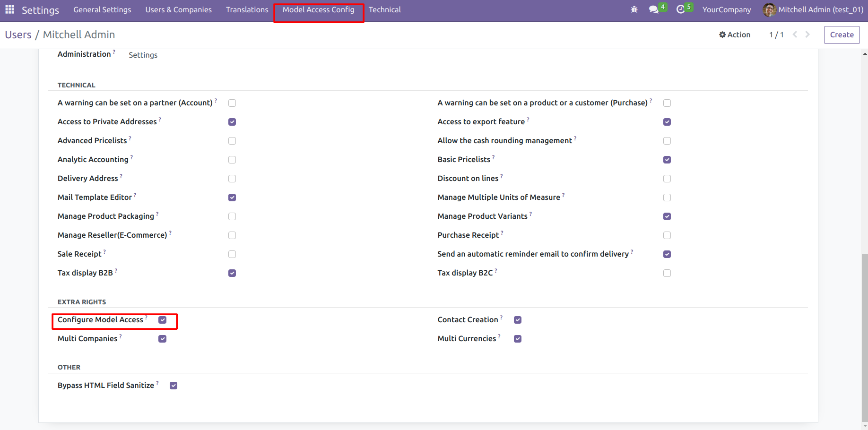The height and width of the screenshot is (430, 868).
Task: Navigate to Users breadcrumb link
Action: 18,34
